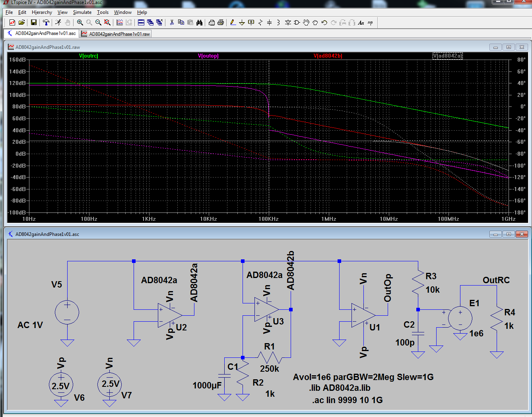
Task: Open the Edit menu
Action: click(x=22, y=12)
